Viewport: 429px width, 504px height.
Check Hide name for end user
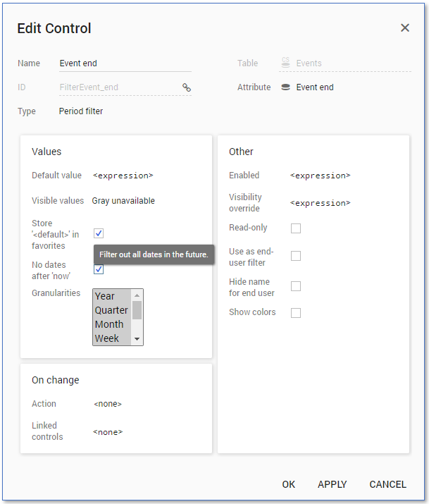[296, 286]
